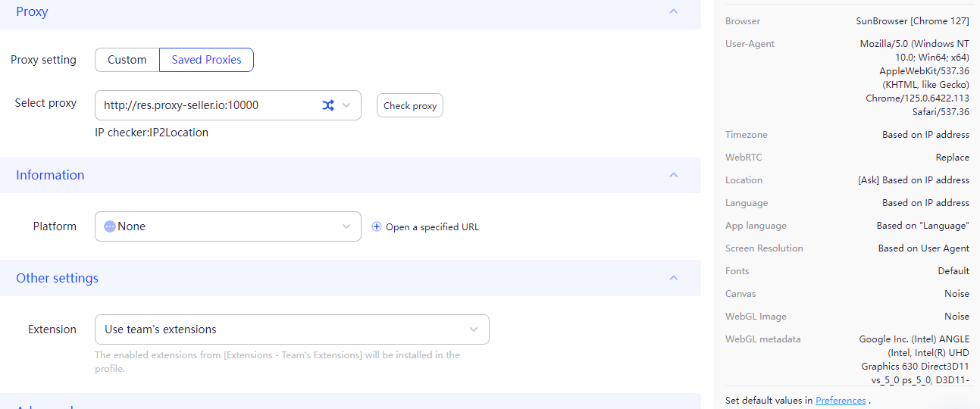
Task: Click the res.proxy-seller.io:10000 proxy field
Action: pos(205,105)
